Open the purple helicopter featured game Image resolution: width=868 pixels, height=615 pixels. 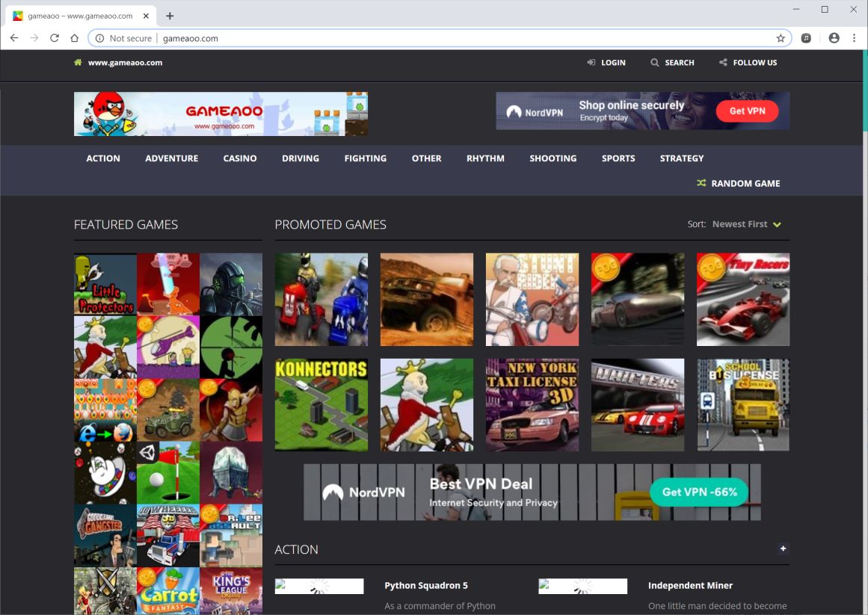[168, 347]
